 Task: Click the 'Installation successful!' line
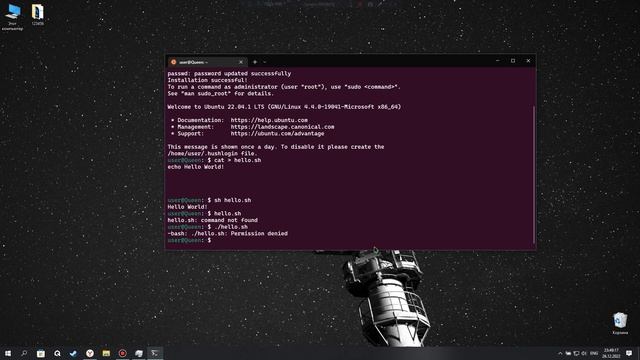[x=207, y=80]
